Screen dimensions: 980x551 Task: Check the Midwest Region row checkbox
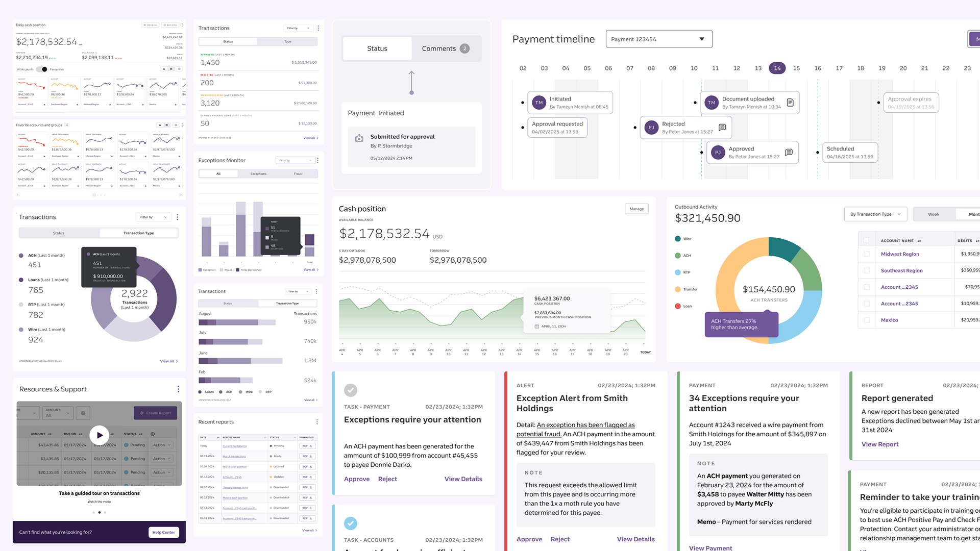point(867,254)
